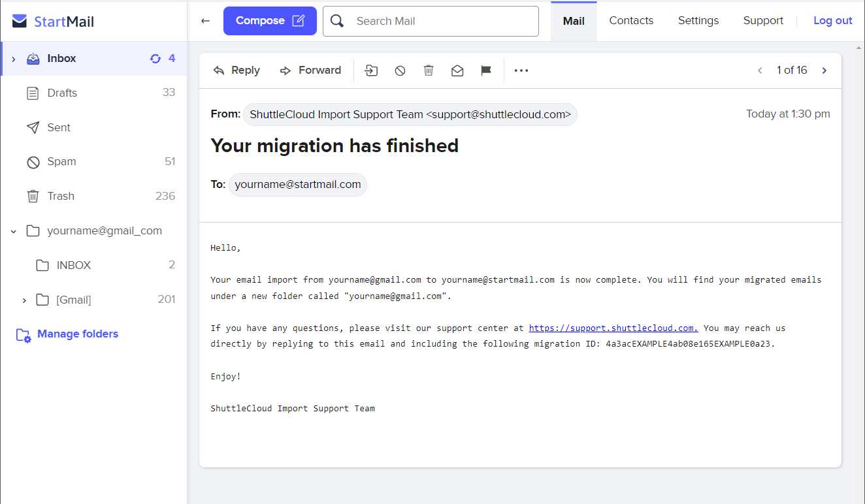This screenshot has width=865, height=504.
Task: Click the Forward icon
Action: 286,70
